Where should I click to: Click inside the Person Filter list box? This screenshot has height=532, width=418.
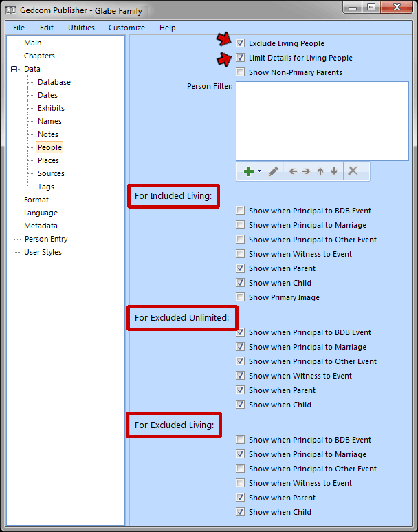[x=322, y=121]
